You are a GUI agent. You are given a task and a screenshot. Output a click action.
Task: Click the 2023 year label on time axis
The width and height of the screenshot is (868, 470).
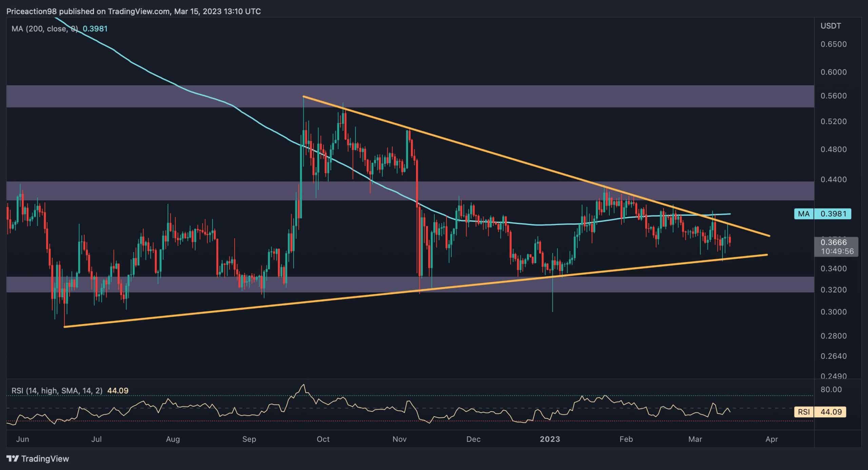point(550,439)
